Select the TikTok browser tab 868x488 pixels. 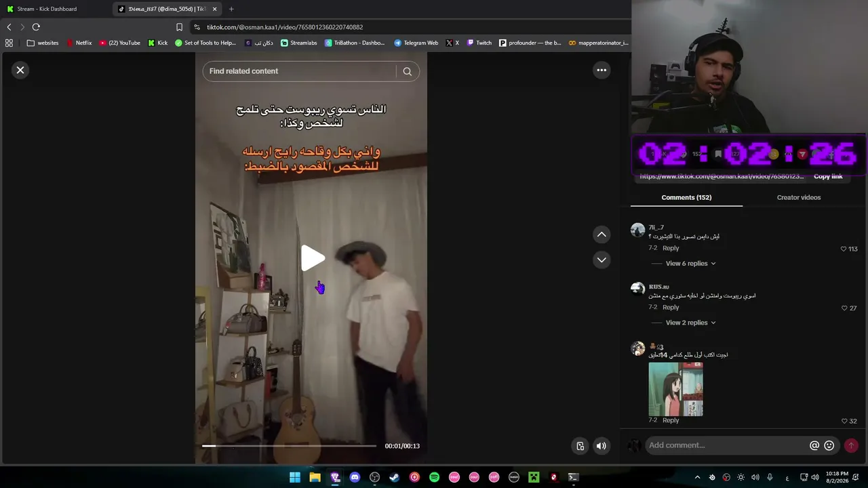coord(163,9)
